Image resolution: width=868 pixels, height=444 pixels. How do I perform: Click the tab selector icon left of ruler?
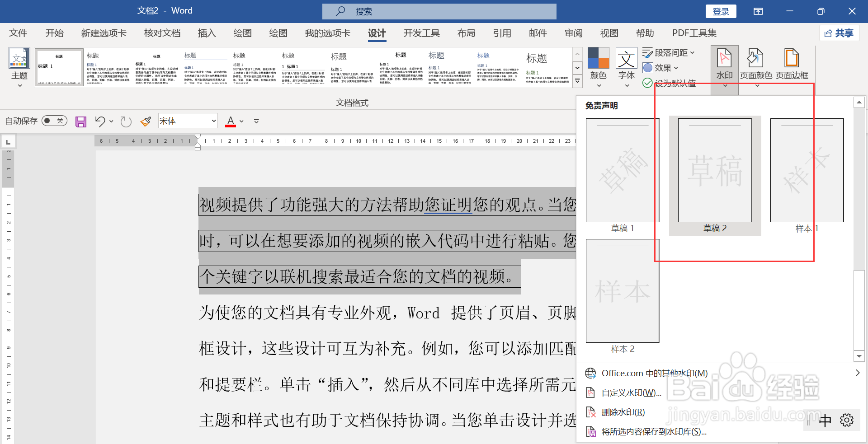point(8,142)
